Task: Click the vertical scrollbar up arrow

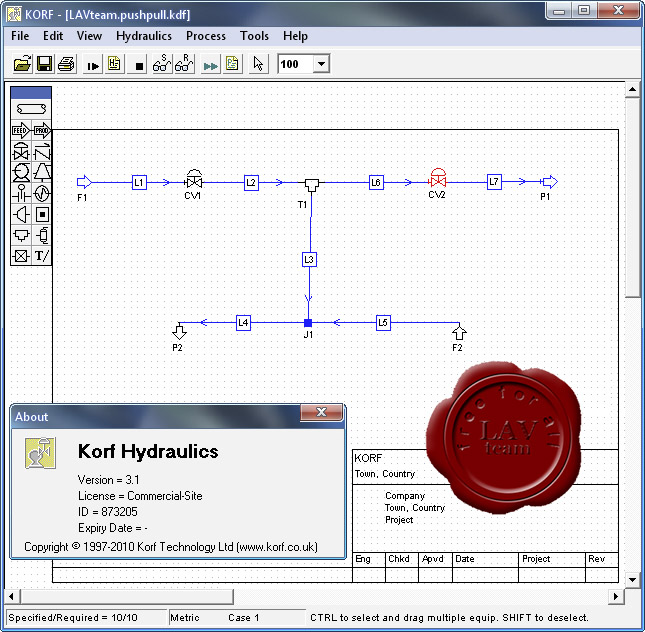Action: click(x=633, y=89)
